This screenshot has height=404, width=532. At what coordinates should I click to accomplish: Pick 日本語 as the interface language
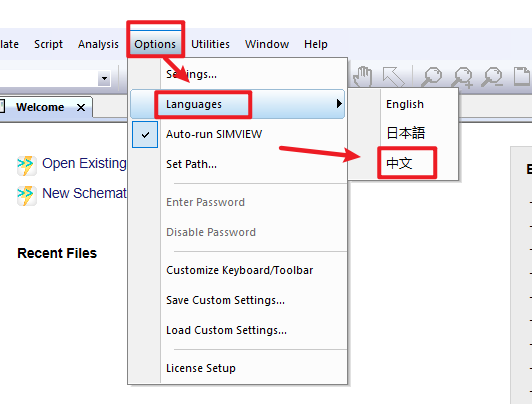405,133
